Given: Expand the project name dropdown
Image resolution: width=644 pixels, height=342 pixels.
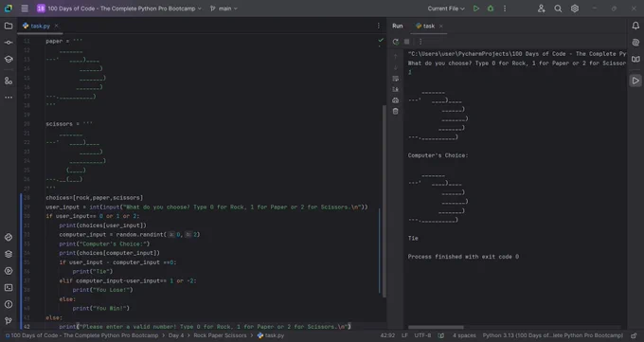Looking at the screenshot, I should pyautogui.click(x=119, y=9).
